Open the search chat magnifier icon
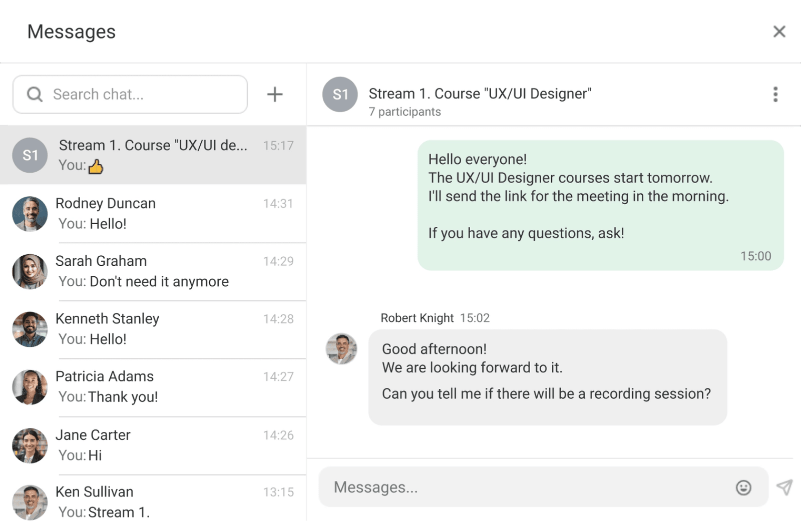Screen dimensions: 801x532 point(34,94)
